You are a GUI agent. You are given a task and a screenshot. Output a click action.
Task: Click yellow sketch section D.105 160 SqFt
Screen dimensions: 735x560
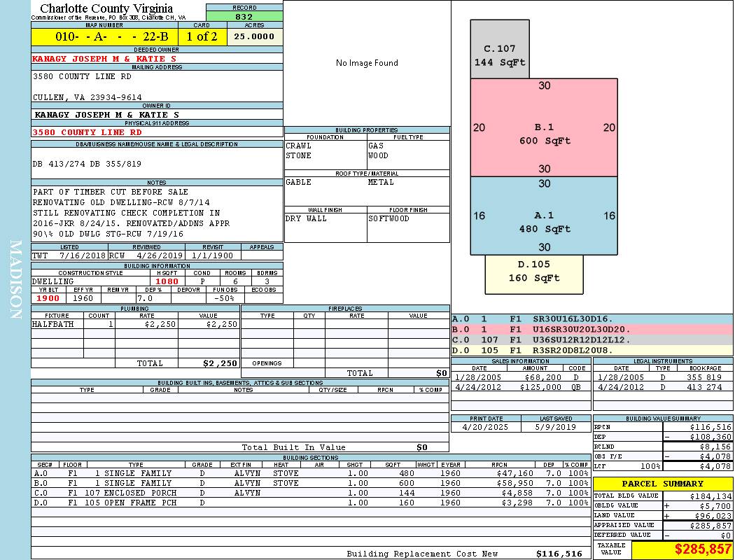point(534,274)
